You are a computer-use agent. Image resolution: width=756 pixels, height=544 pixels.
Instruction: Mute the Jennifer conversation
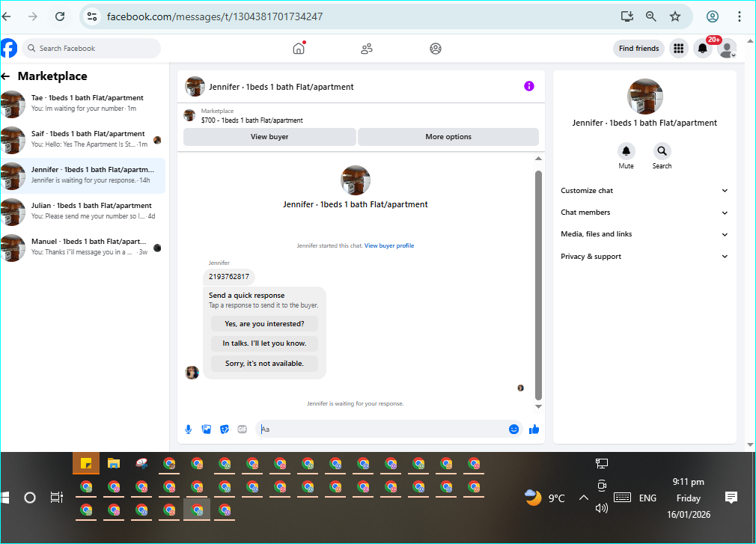pos(626,151)
